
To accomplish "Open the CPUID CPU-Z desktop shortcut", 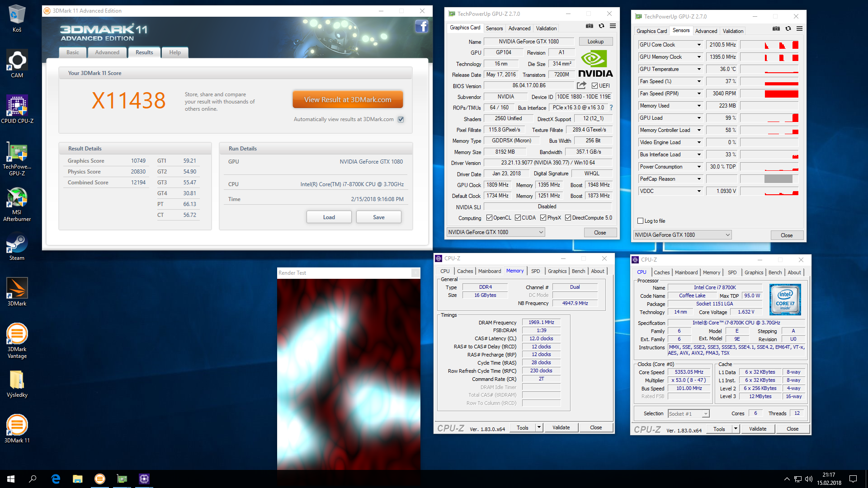I will (17, 109).
